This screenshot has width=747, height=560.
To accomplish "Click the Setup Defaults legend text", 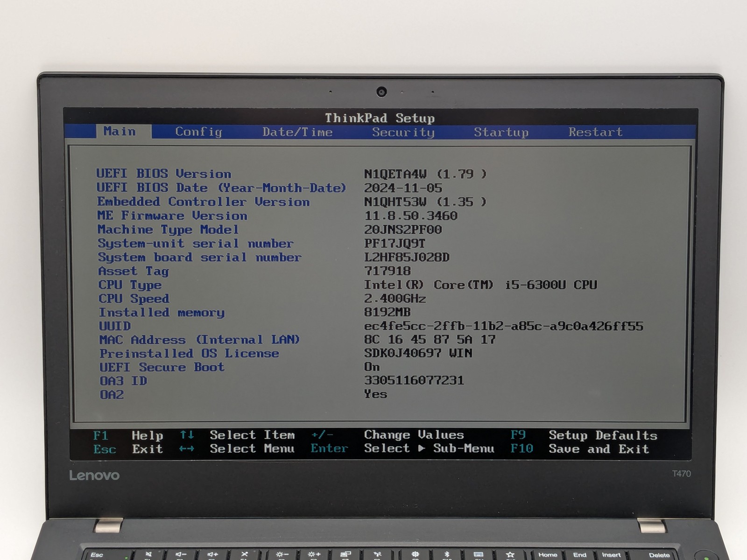I will click(603, 436).
